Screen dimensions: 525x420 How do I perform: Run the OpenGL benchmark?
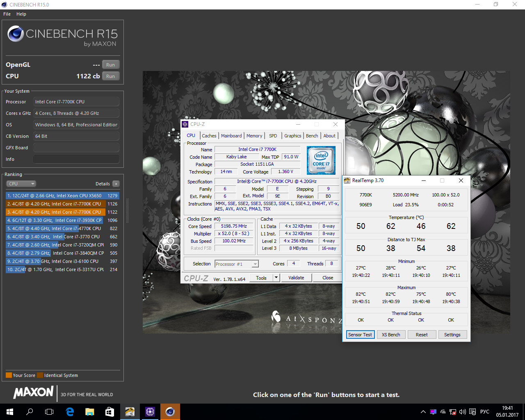tap(111, 65)
